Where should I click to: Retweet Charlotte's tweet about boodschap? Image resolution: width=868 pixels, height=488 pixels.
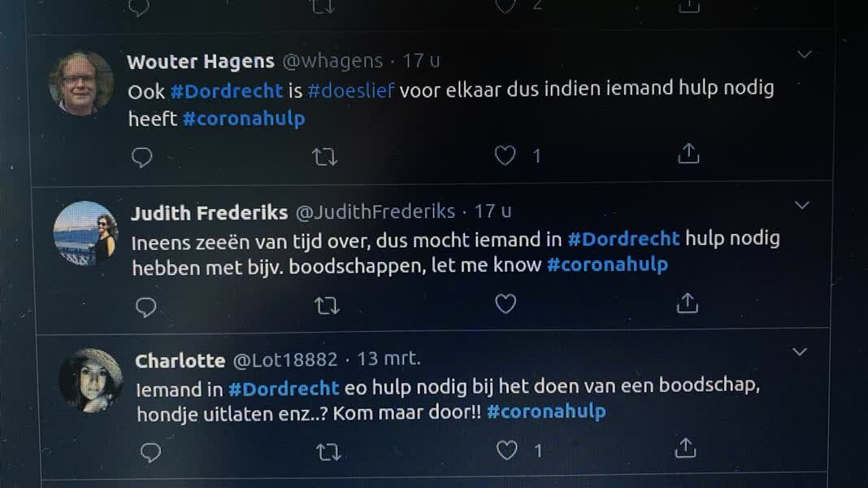[328, 452]
